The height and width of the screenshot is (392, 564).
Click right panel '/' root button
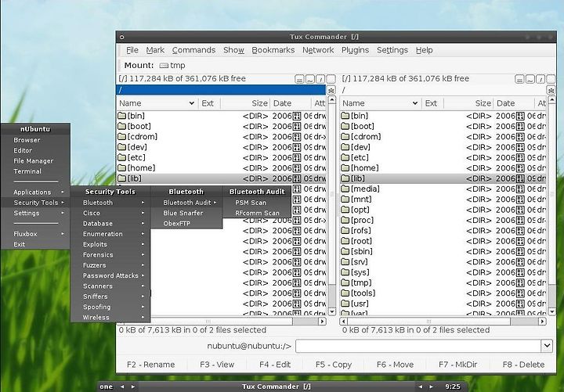click(x=540, y=79)
